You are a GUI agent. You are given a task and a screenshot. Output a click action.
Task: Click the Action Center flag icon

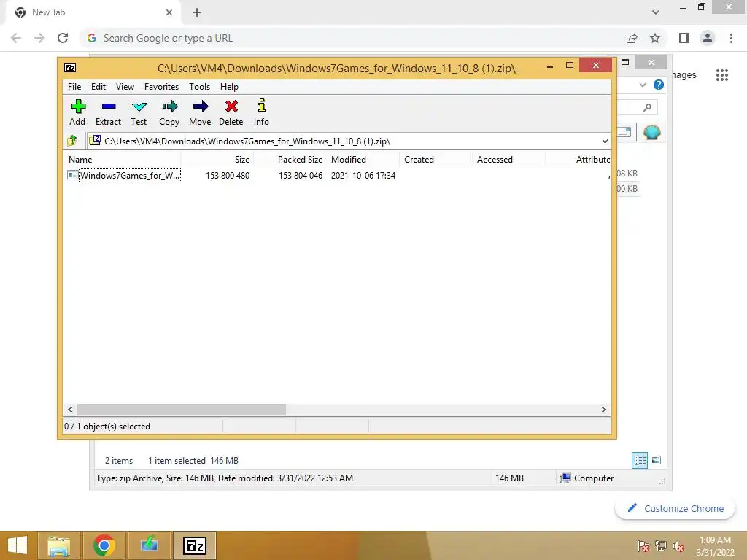643,545
